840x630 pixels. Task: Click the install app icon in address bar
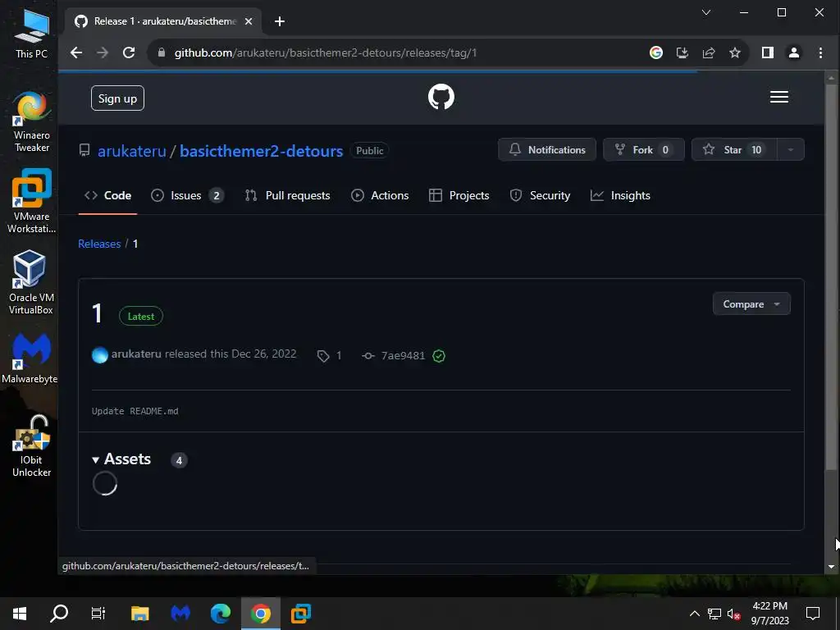pos(682,52)
